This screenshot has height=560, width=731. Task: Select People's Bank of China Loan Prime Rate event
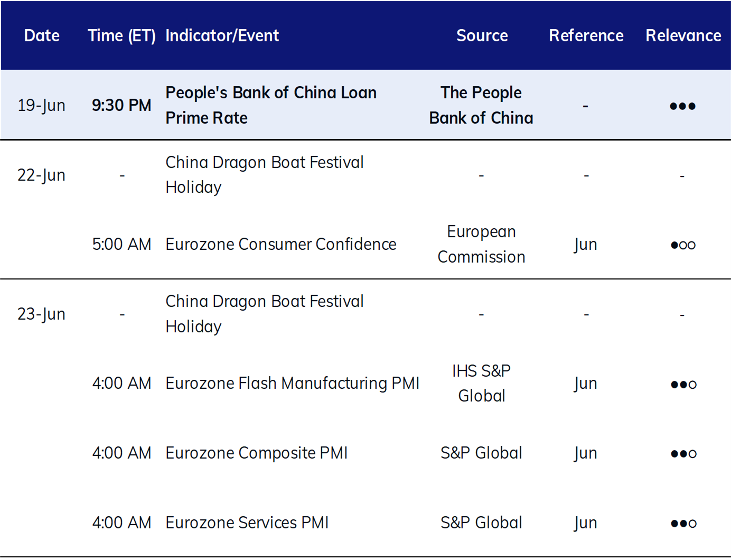(x=271, y=105)
